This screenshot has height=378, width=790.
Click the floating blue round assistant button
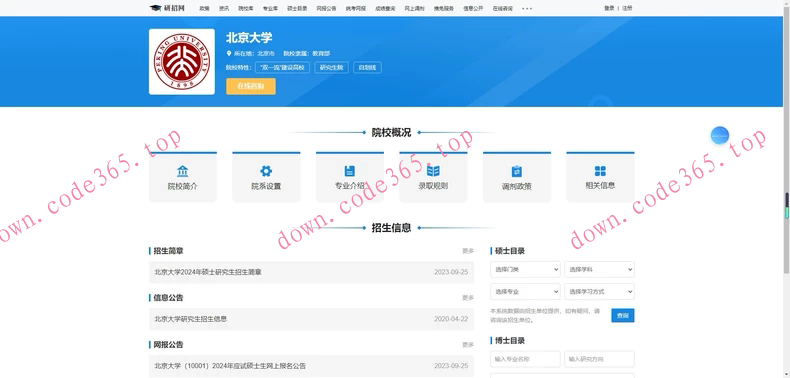coord(719,136)
